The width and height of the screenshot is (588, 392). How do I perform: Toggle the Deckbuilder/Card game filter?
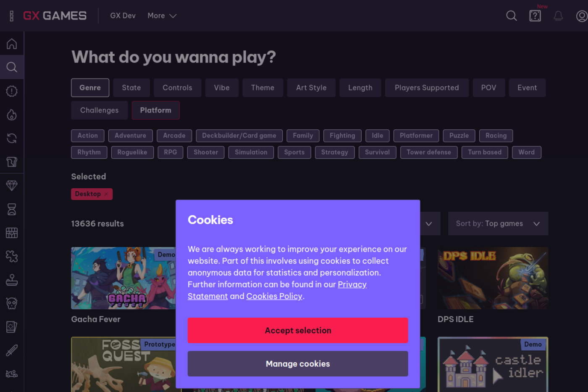tap(239, 136)
